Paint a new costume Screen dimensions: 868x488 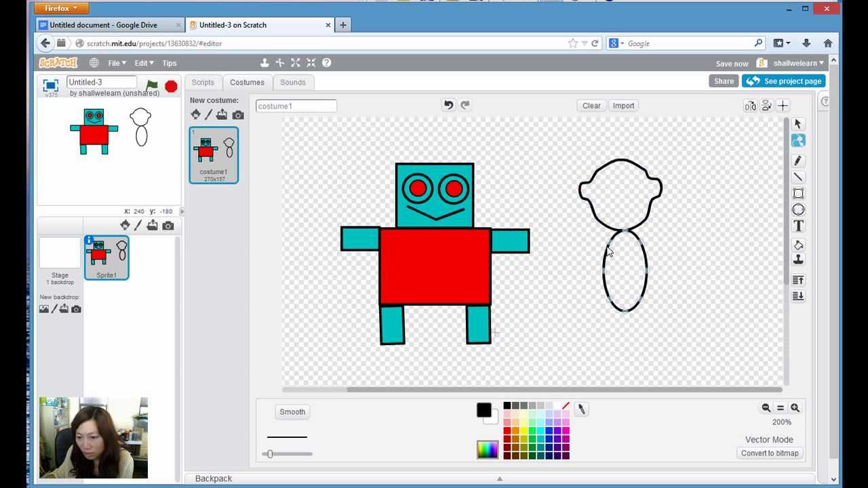209,115
